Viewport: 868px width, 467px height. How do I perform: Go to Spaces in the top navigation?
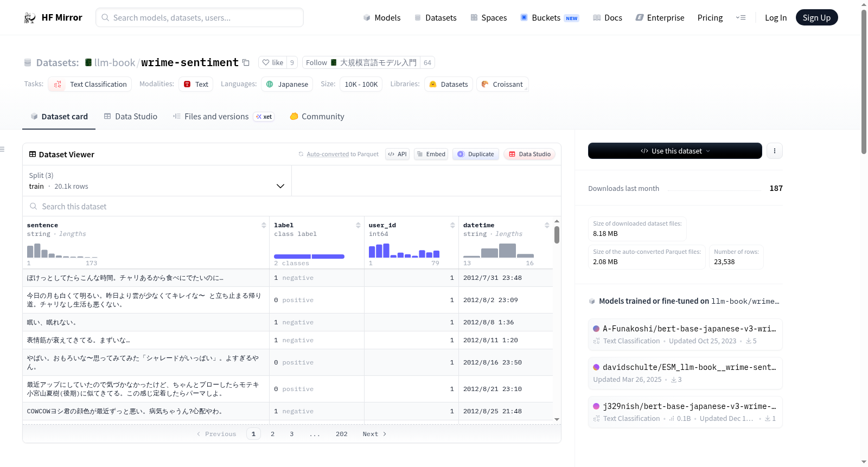(489, 18)
